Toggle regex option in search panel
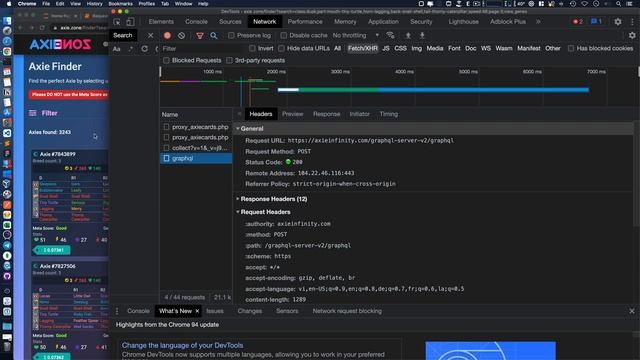The height and width of the screenshot is (360, 640). click(131, 49)
